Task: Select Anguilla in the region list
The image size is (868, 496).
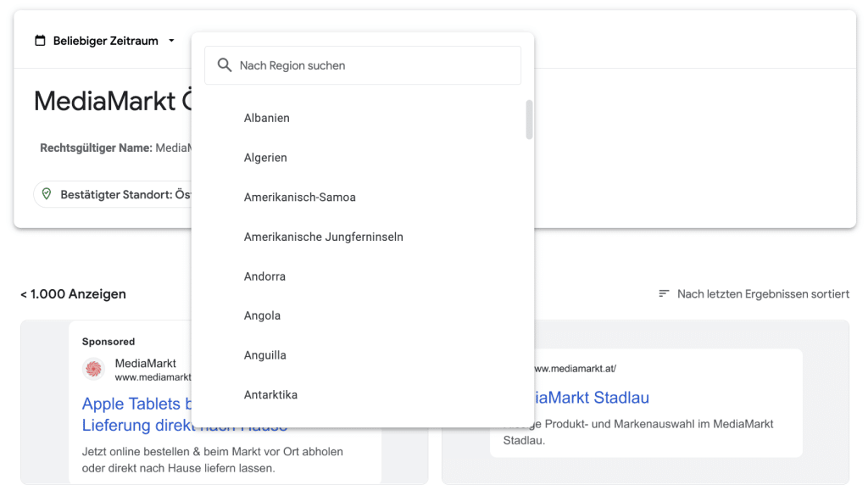Action: point(264,355)
